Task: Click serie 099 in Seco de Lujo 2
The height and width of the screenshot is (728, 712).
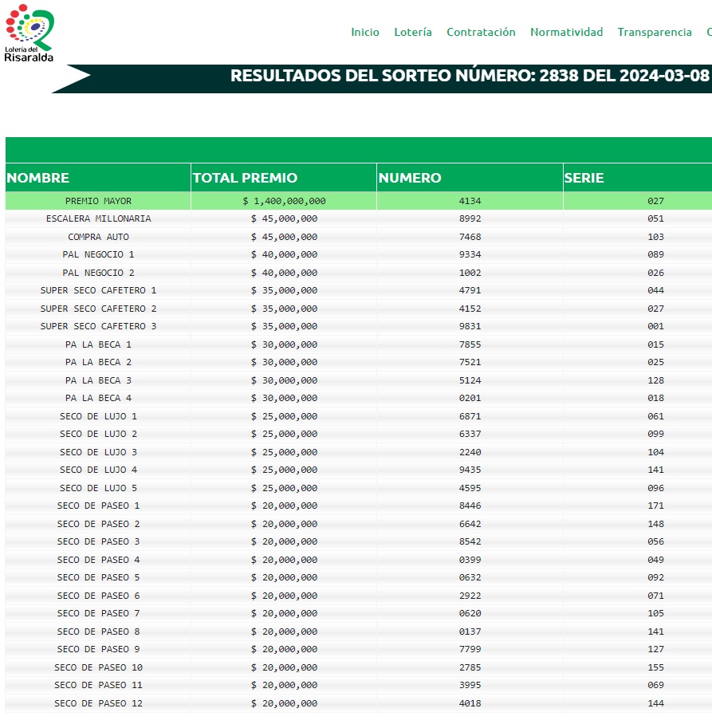Action: click(x=656, y=434)
